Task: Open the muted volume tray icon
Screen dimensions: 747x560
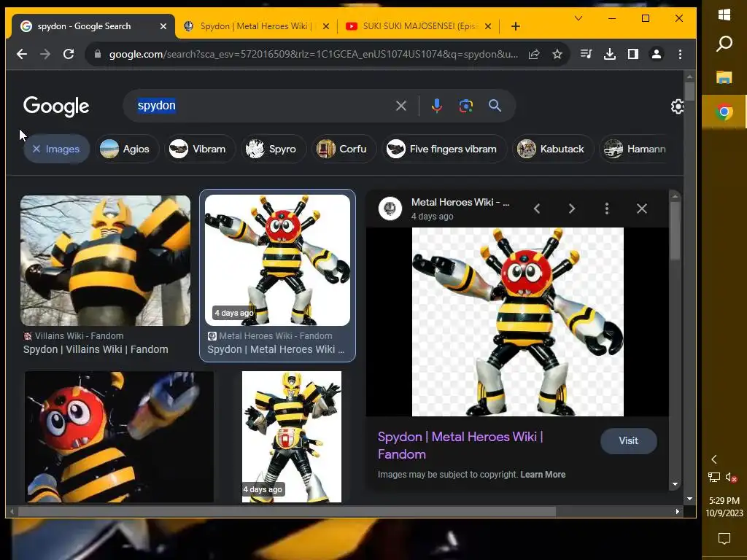Action: click(x=732, y=477)
